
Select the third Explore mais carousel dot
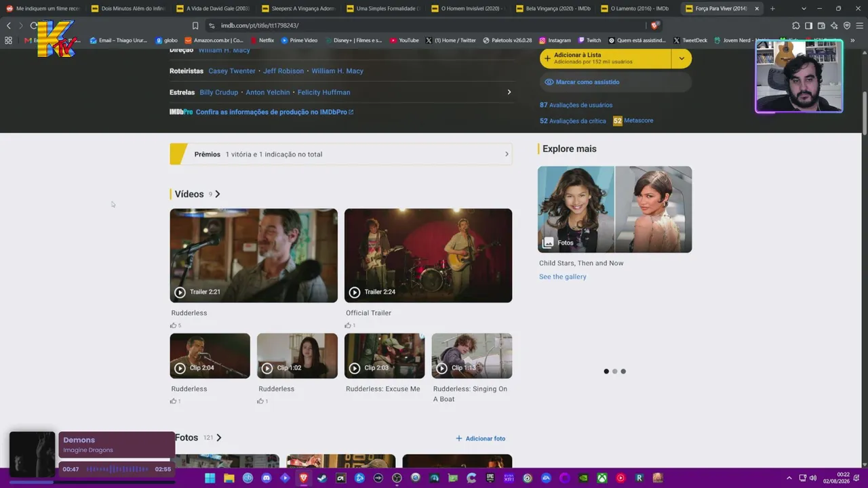623,371
